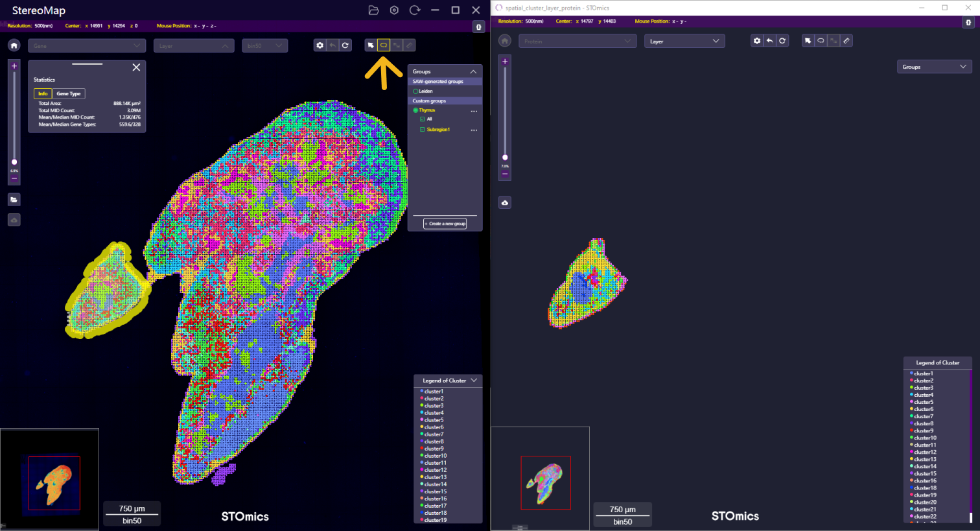Click the undo arrow in right STOmics window
Viewport: 980px width, 531px height.
tap(769, 41)
